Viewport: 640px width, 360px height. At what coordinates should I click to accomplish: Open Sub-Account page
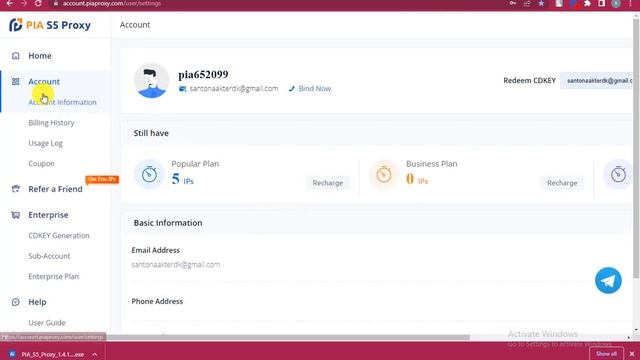click(49, 256)
